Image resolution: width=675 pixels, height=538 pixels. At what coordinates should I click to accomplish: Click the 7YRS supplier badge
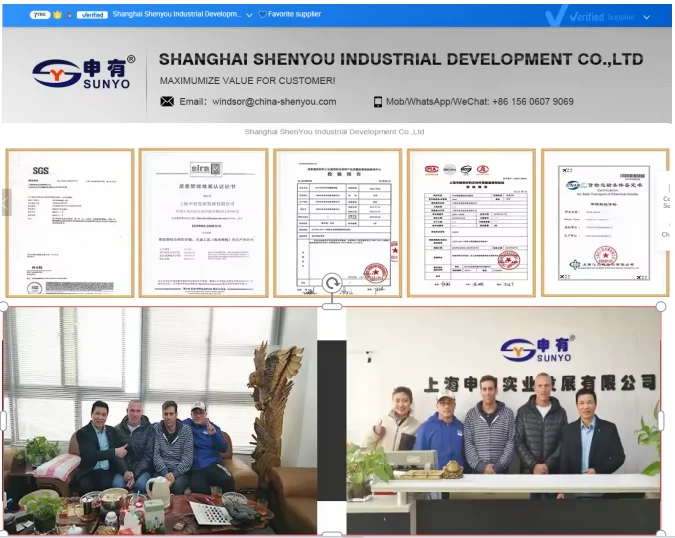tap(40, 15)
